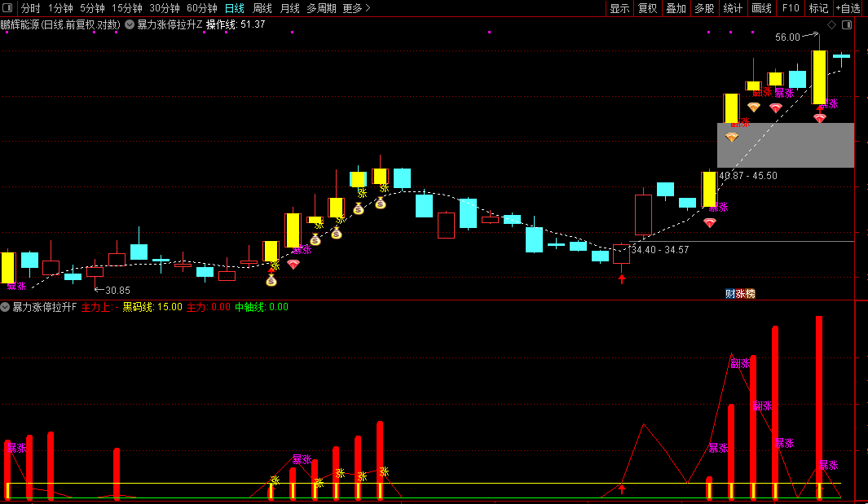The width and height of the screenshot is (868, 504).
Task: Click the 56.00 high price label
Action: pyautogui.click(x=788, y=37)
